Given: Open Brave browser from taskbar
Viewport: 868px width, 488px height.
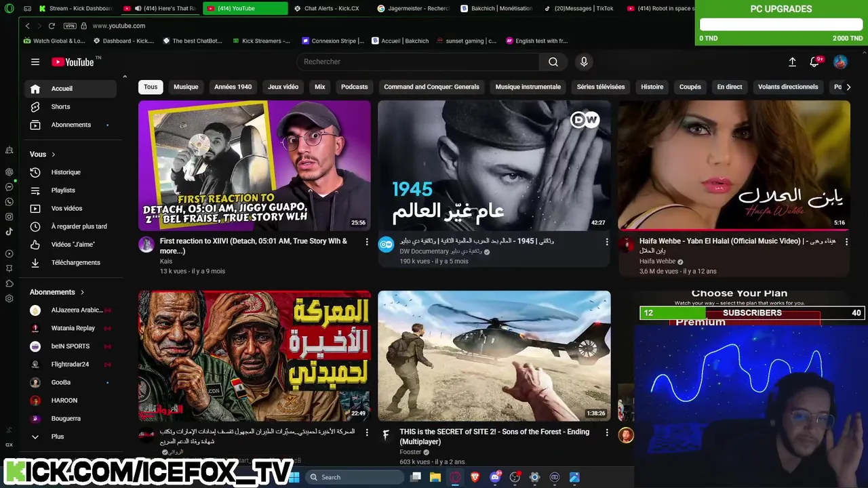Looking at the screenshot, I should pos(475,477).
